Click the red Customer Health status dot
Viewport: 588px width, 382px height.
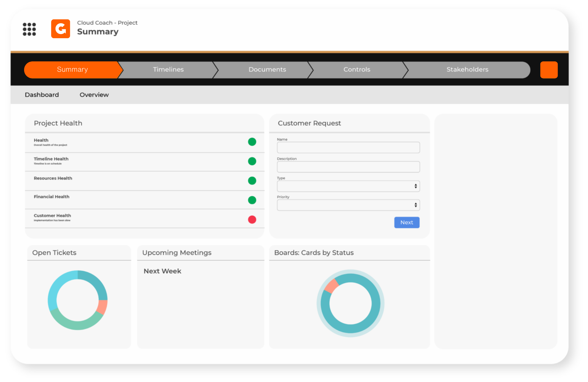252,220
